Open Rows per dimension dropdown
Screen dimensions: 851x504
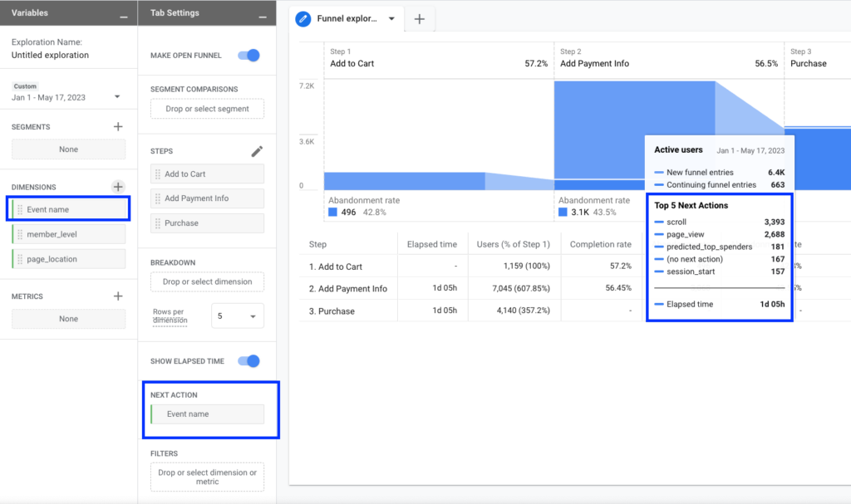[x=237, y=316]
